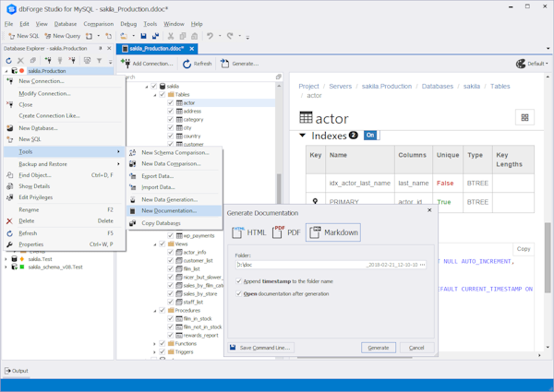This screenshot has height=392, width=554.
Task: Uncheck the address table checkbox
Action: [x=171, y=111]
